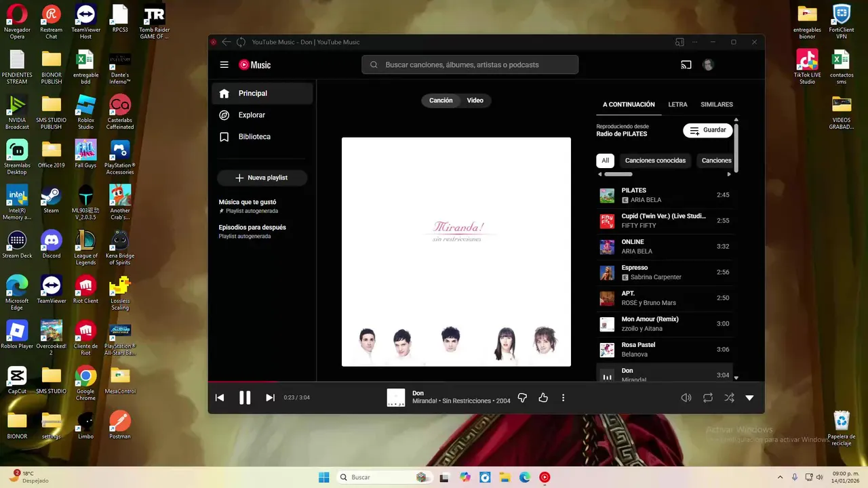This screenshot has width=868, height=488.
Task: Play APT. by ROSÉ y Bruno Mars
Action: click(665, 298)
